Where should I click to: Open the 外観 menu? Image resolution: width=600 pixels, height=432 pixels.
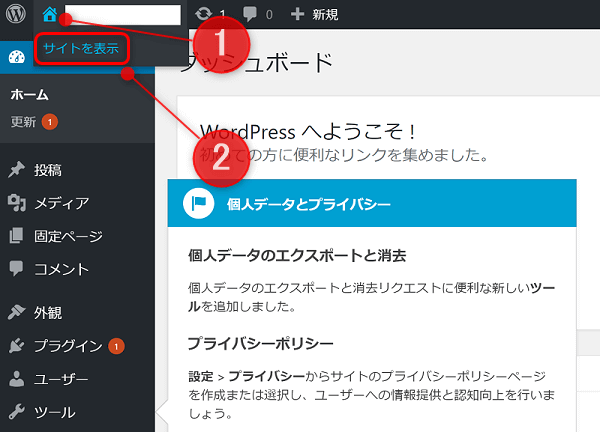click(x=47, y=313)
